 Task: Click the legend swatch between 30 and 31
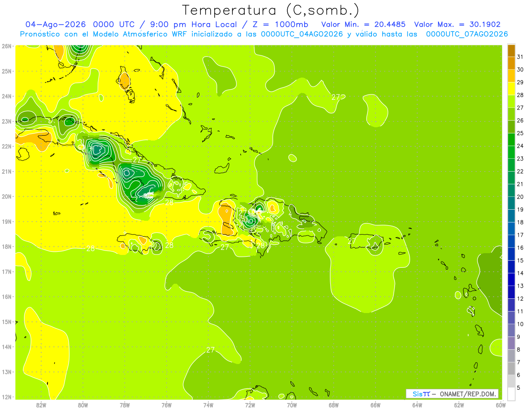[x=511, y=63]
